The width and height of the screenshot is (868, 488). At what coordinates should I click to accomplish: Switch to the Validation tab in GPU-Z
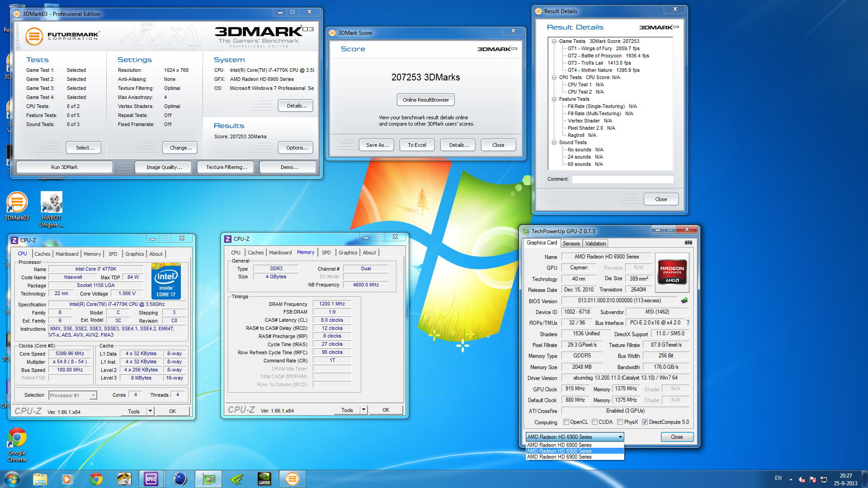point(595,244)
